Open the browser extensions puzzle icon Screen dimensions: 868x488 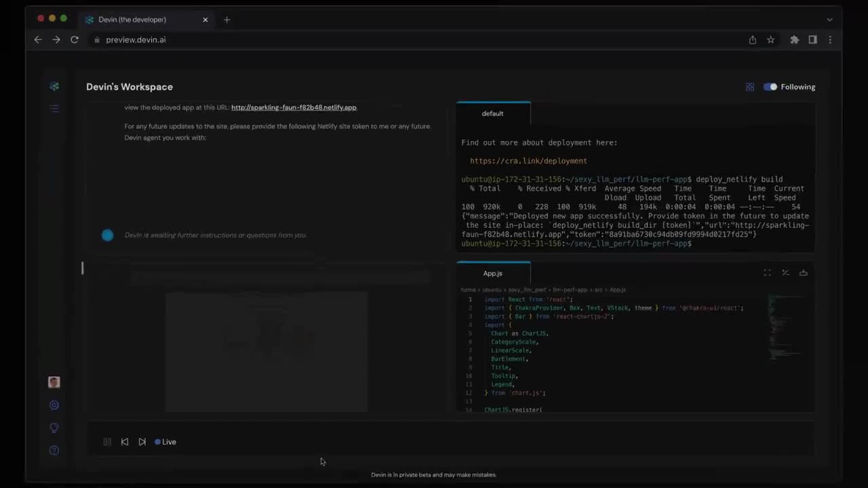(x=794, y=40)
